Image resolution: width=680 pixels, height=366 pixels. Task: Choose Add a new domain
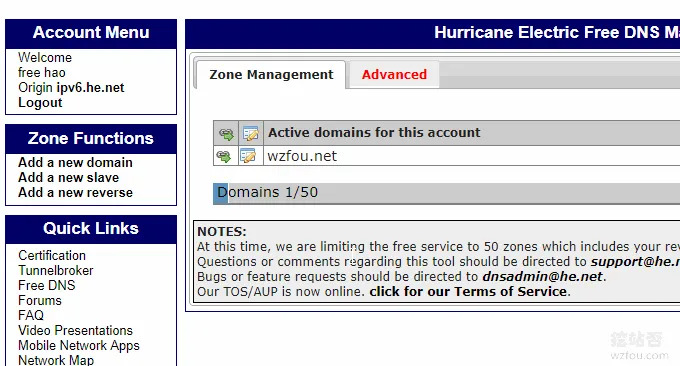point(75,163)
